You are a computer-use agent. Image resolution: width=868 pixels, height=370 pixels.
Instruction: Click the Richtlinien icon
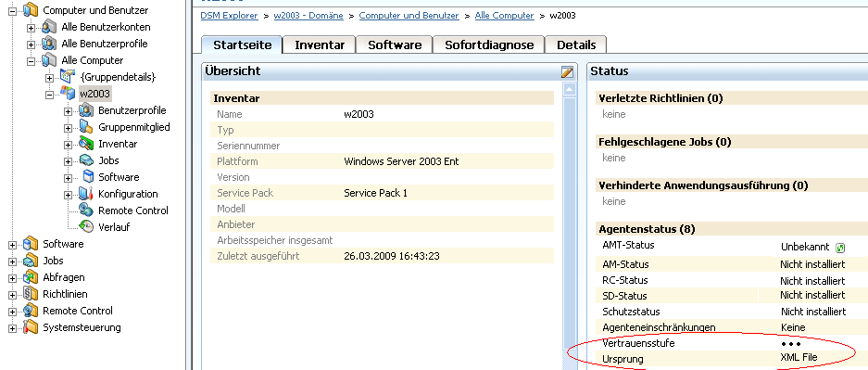coord(31,294)
